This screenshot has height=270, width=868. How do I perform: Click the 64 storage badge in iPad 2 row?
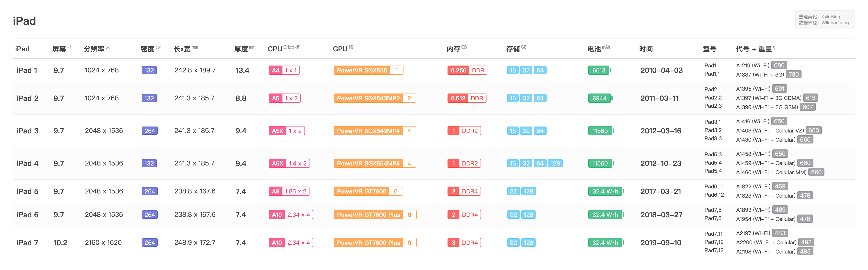click(540, 98)
